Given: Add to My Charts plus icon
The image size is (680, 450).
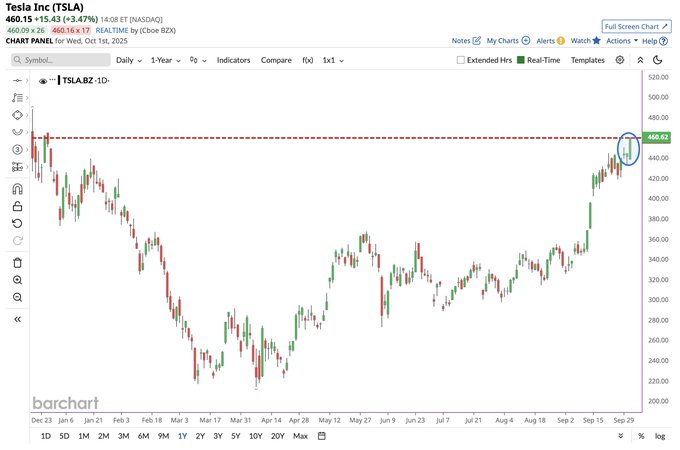Looking at the screenshot, I should point(526,41).
